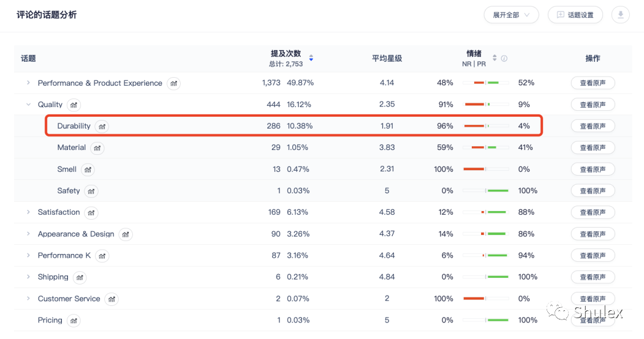Sort by sentiment NR|PR arrows
The width and height of the screenshot is (644, 339).
point(494,58)
